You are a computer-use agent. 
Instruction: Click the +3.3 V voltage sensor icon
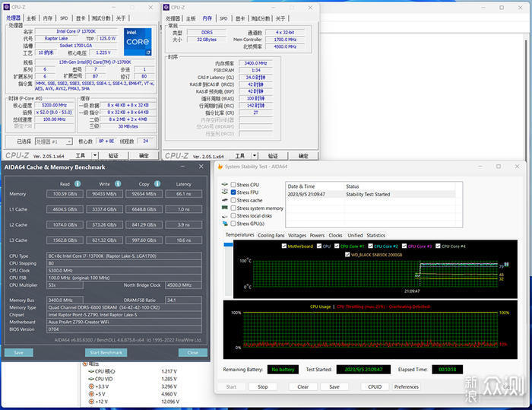[92, 386]
